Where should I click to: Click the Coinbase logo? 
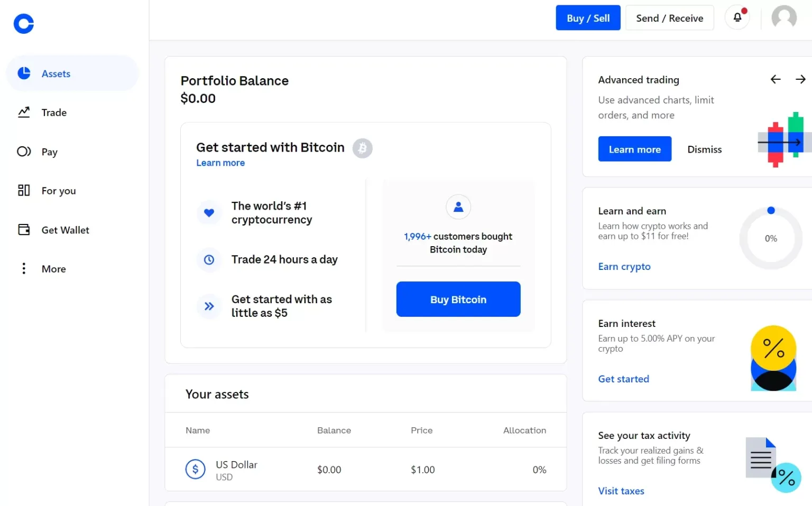click(24, 23)
